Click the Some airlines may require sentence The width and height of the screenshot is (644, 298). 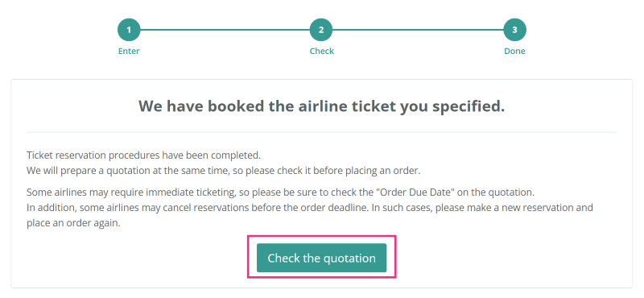coord(280,192)
